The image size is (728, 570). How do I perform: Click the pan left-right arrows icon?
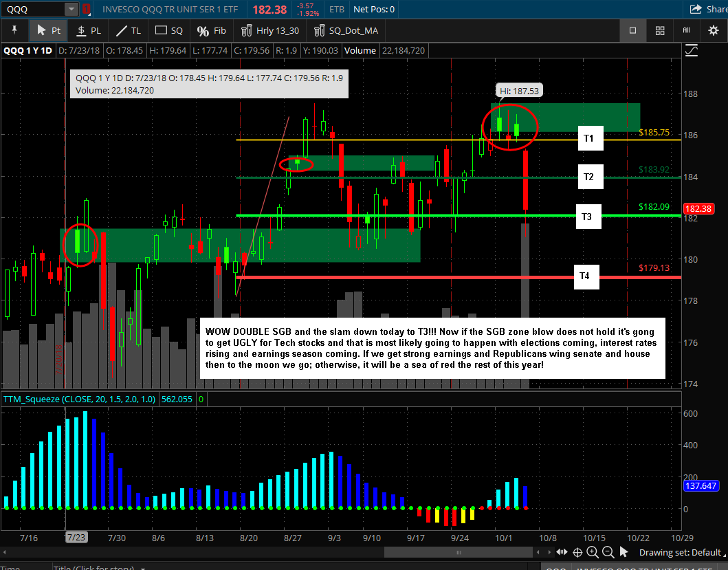point(562,552)
